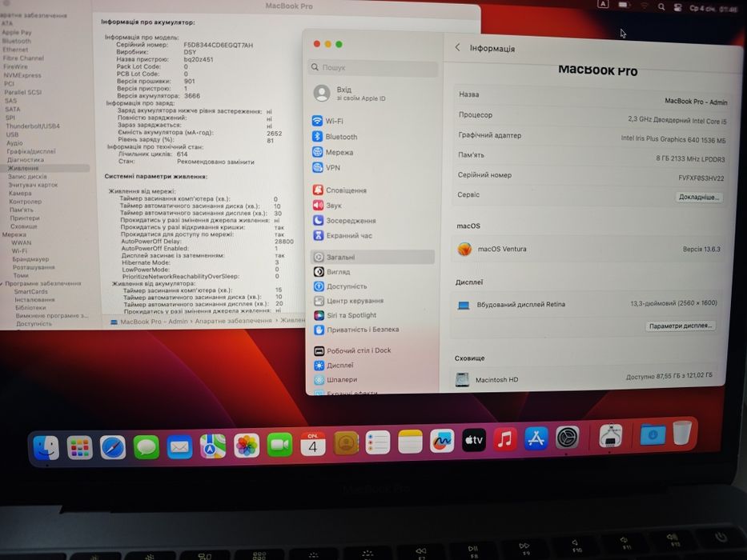
Task: Open Calendar from the Dock
Action: coord(313,444)
